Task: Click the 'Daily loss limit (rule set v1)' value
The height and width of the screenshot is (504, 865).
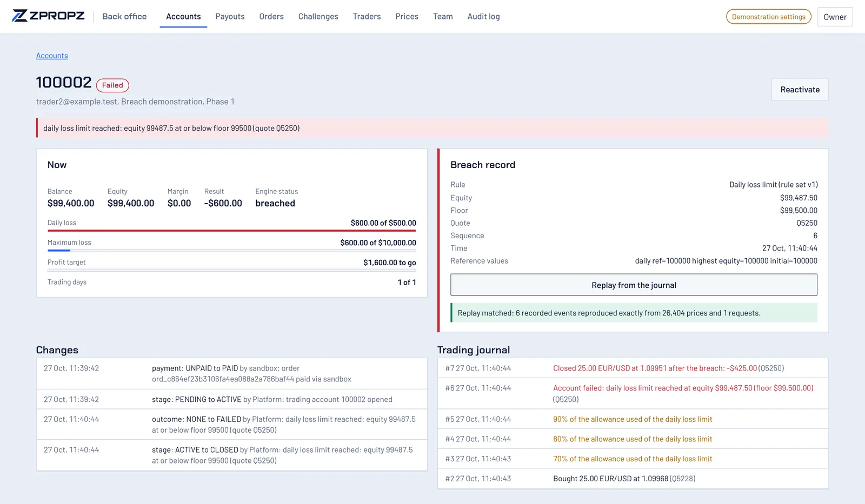Action: [x=773, y=185]
